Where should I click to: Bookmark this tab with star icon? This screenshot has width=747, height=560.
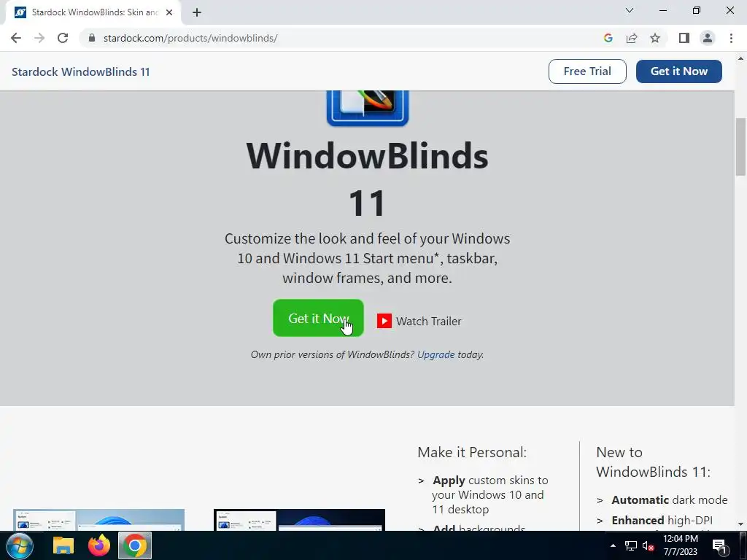click(x=655, y=38)
